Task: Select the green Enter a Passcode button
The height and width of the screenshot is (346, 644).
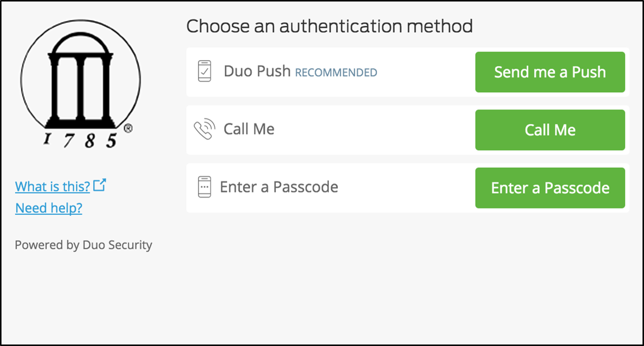Action: [x=550, y=188]
